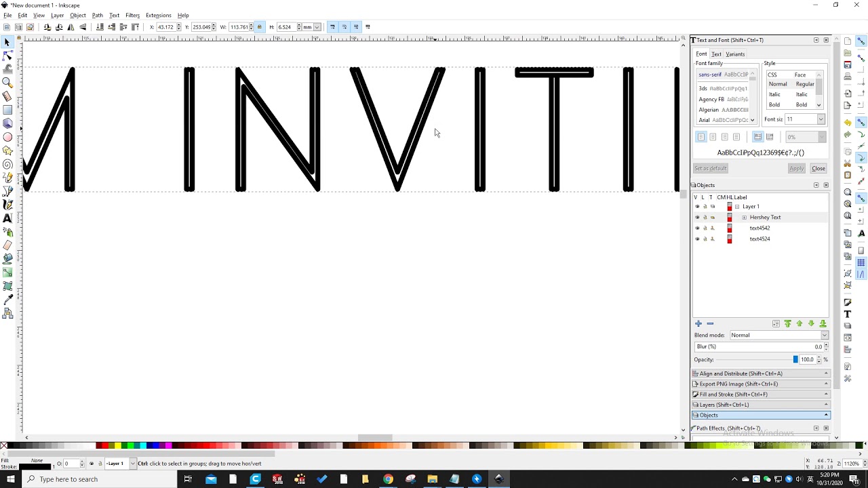Click the Cut scissors icon
Viewport: 868px width, 488px height.
coord(848,163)
